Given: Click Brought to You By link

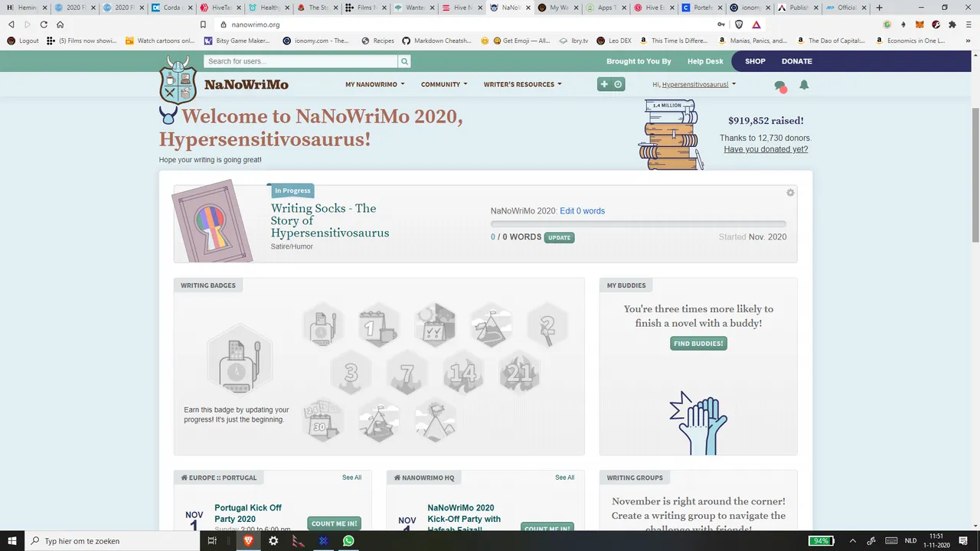Looking at the screenshot, I should coord(639,61).
